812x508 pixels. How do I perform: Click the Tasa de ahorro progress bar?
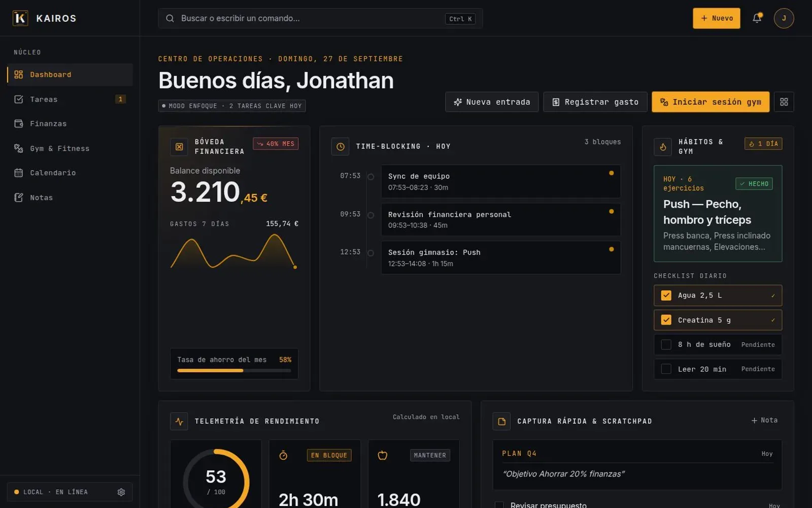[x=234, y=370]
